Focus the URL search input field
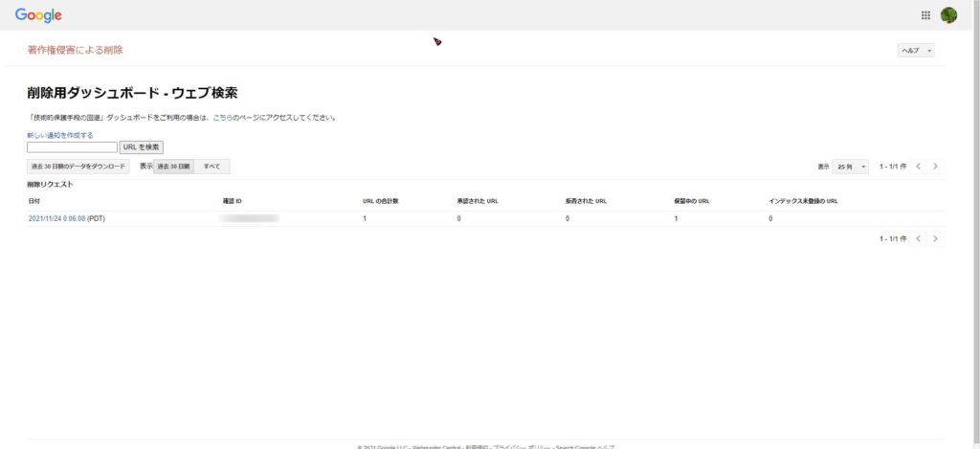980x449 pixels. click(x=72, y=147)
